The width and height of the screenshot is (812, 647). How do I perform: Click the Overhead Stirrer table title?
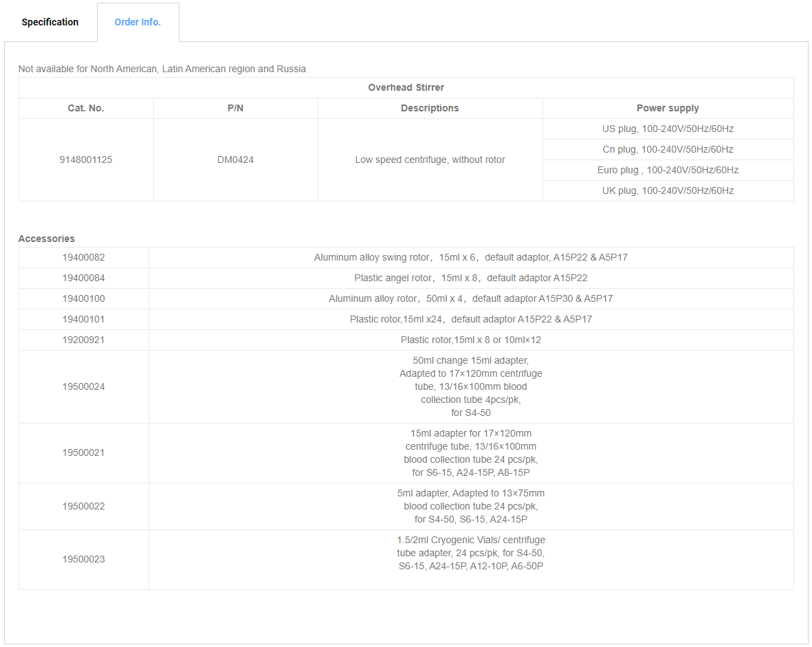click(x=406, y=87)
